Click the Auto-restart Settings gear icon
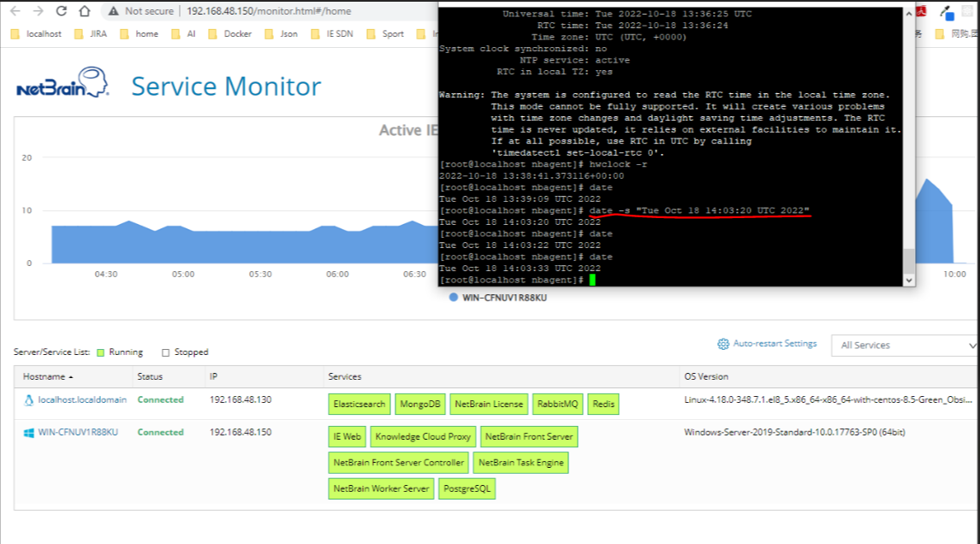980x544 pixels. click(x=723, y=344)
